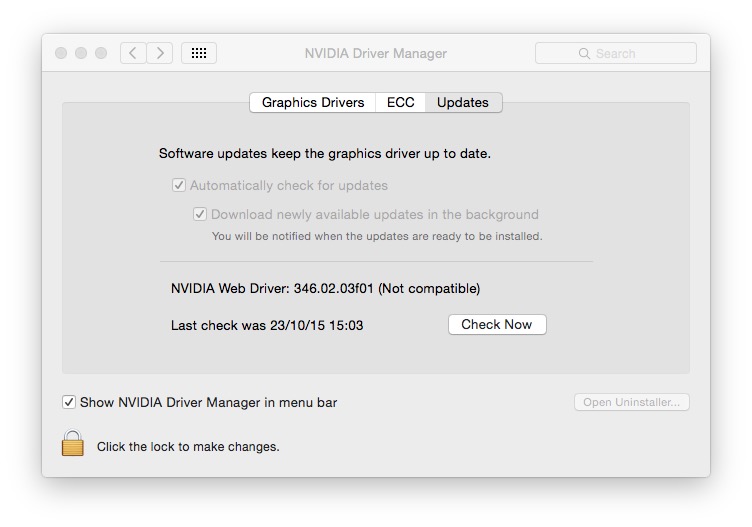
Task: Open the ECC tab
Action: click(x=400, y=103)
